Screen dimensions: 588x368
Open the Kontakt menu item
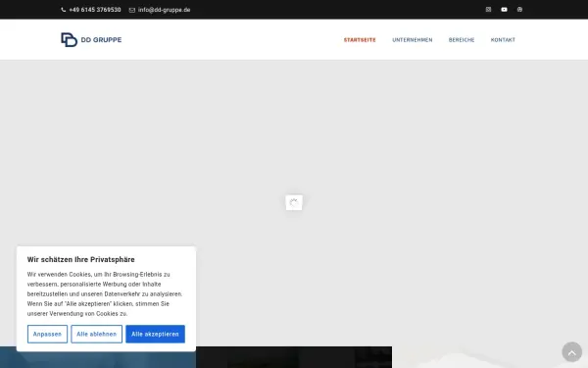point(503,40)
